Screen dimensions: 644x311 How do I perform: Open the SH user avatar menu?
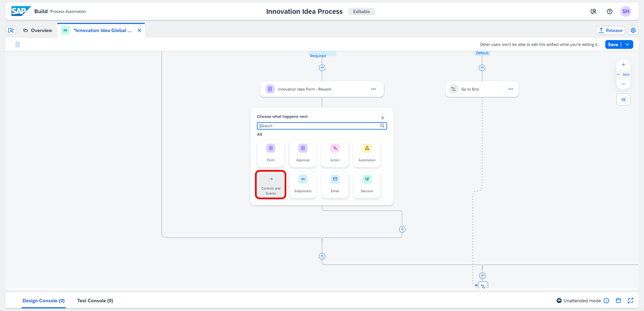tap(626, 12)
